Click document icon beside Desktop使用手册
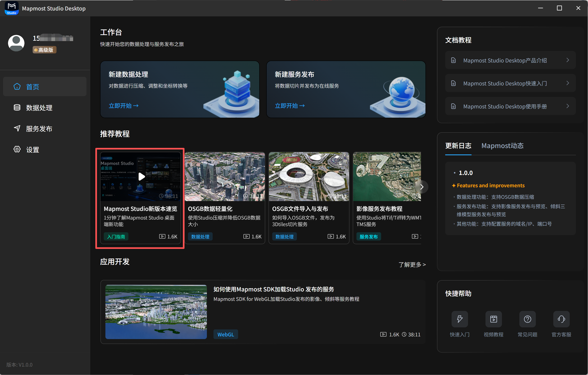 (453, 106)
